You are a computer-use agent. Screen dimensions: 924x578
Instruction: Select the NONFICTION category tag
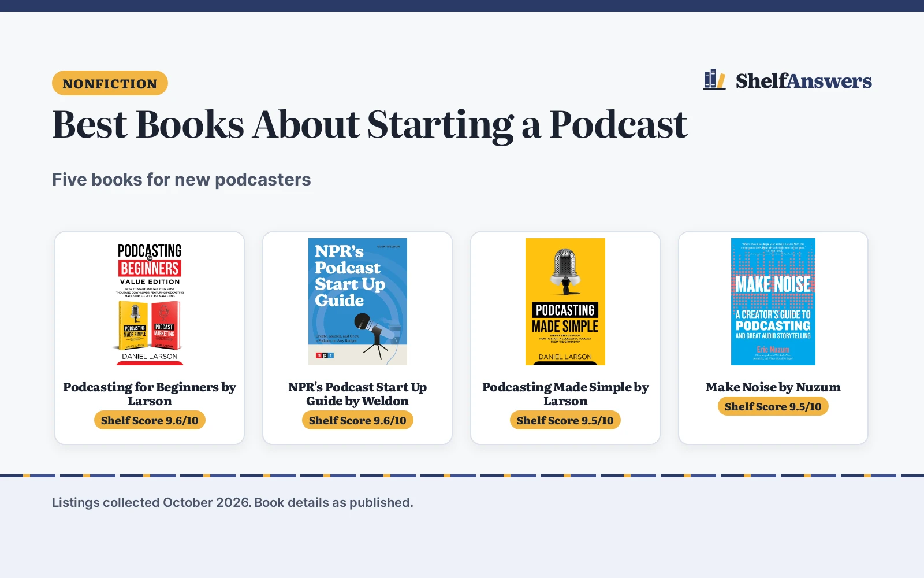pyautogui.click(x=110, y=83)
